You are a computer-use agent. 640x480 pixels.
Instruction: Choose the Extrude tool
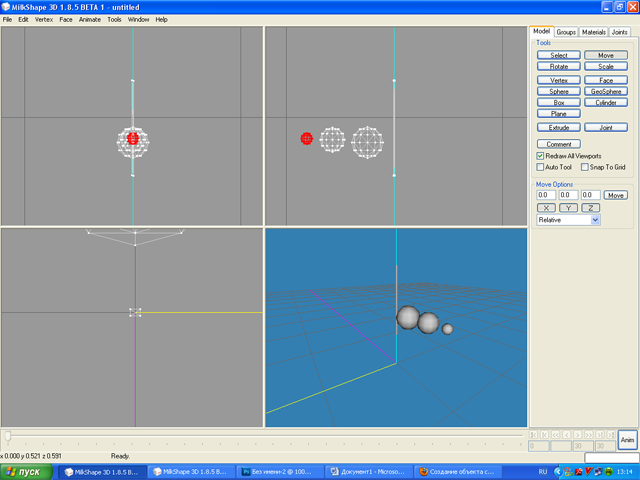pos(558,128)
